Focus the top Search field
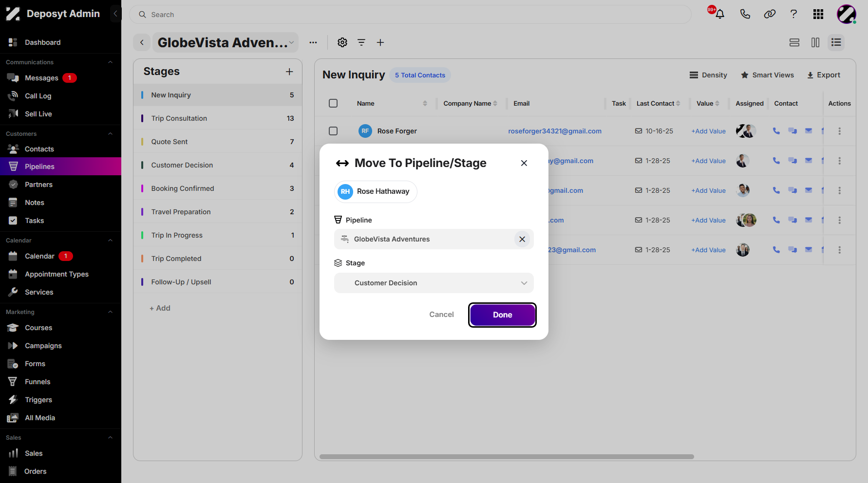 point(410,15)
